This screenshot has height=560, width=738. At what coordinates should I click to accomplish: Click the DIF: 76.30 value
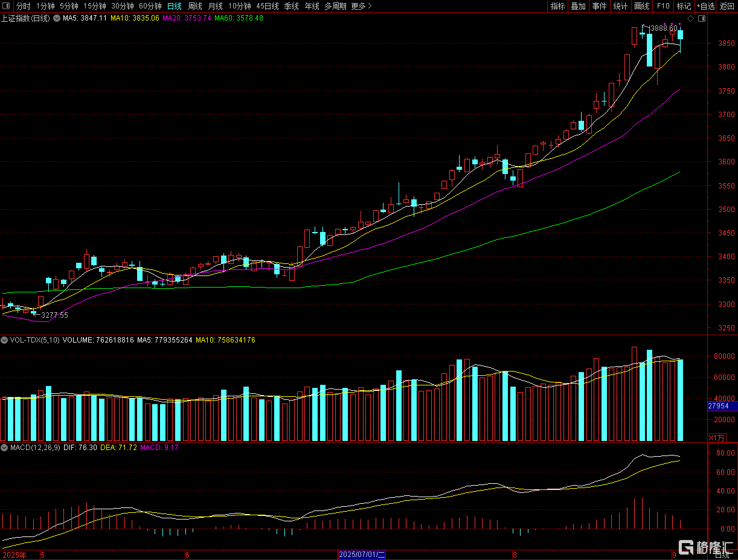point(79,448)
